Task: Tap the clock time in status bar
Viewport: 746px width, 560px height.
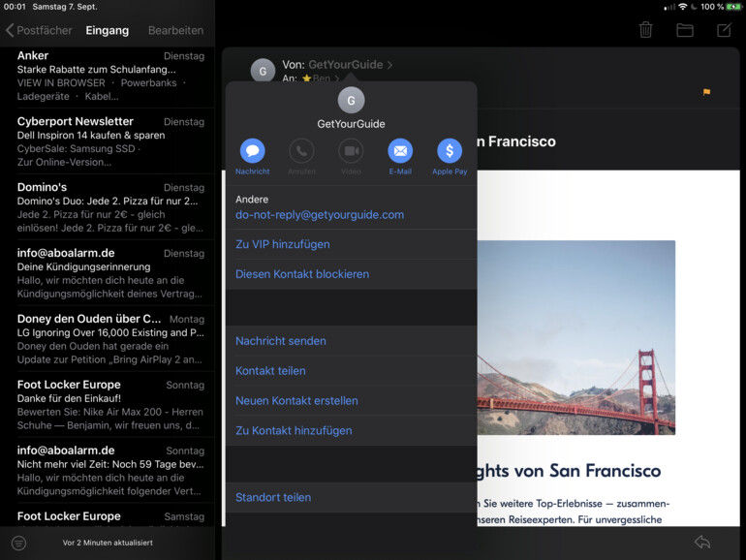Action: click(15, 7)
